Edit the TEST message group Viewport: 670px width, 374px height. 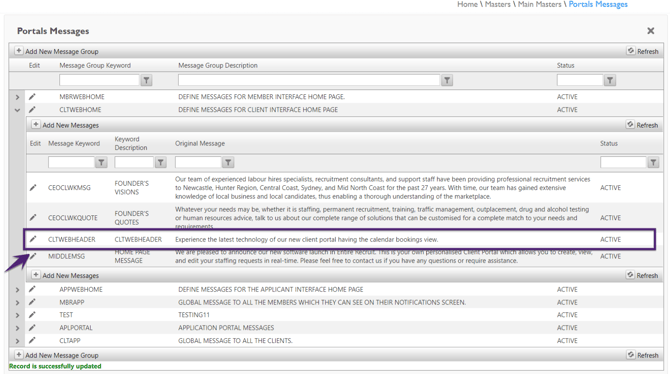(x=32, y=315)
